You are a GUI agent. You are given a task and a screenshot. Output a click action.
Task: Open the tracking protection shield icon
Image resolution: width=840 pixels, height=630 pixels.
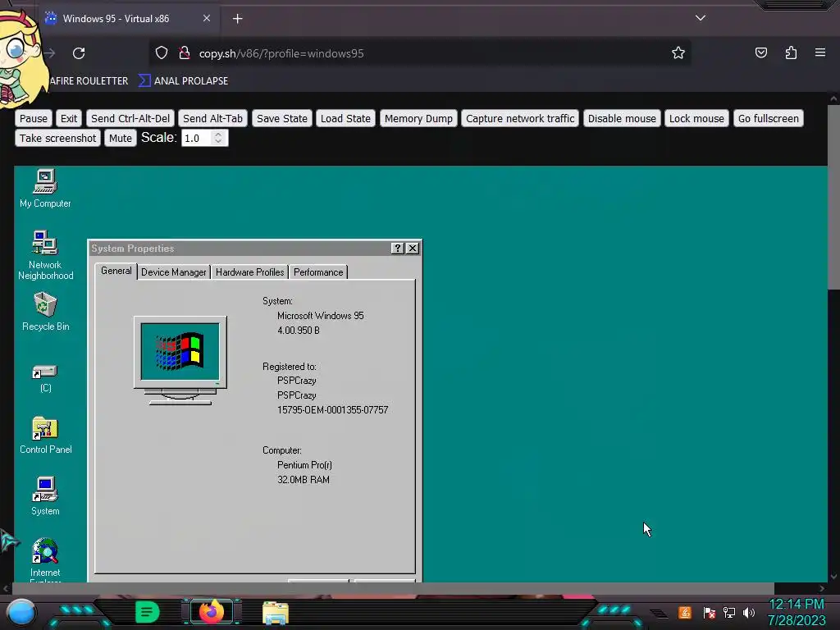click(x=162, y=53)
